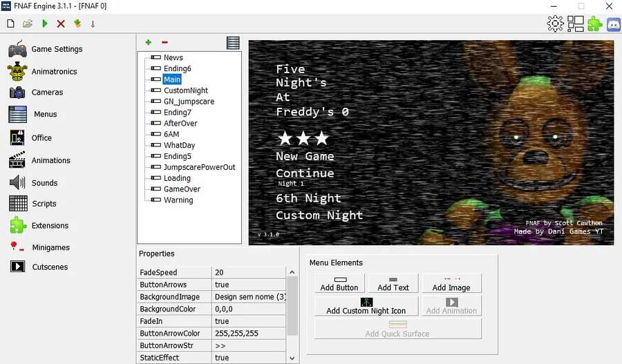Edit ButtonArrowStr value >>
Image resolution: width=622 pixels, height=364 pixels.
pos(249,346)
